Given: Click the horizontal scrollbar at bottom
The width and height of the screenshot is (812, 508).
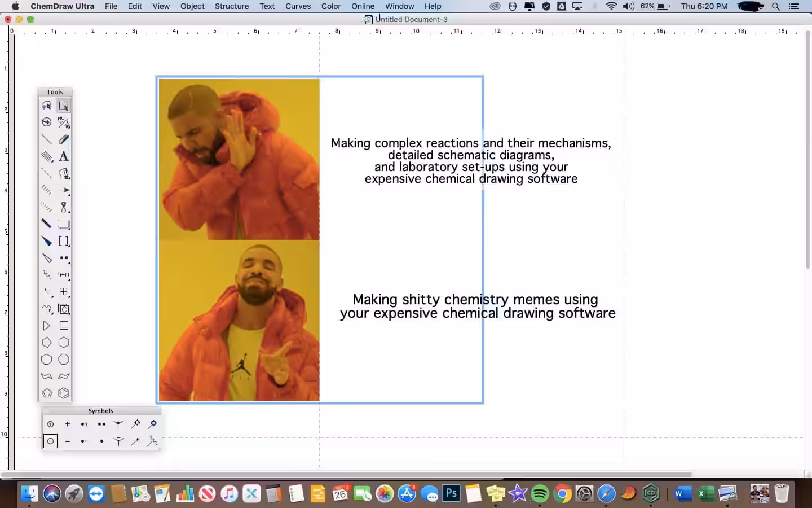Looking at the screenshot, I should [x=347, y=474].
